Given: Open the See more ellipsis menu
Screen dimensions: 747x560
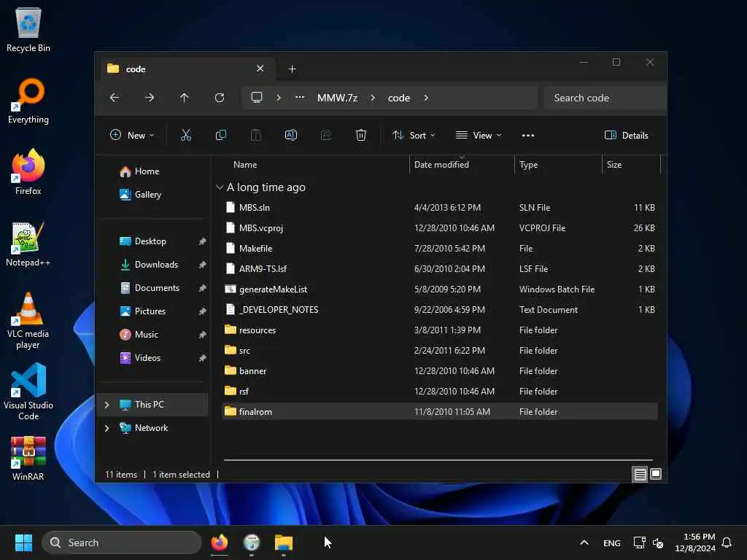Looking at the screenshot, I should tap(528, 135).
